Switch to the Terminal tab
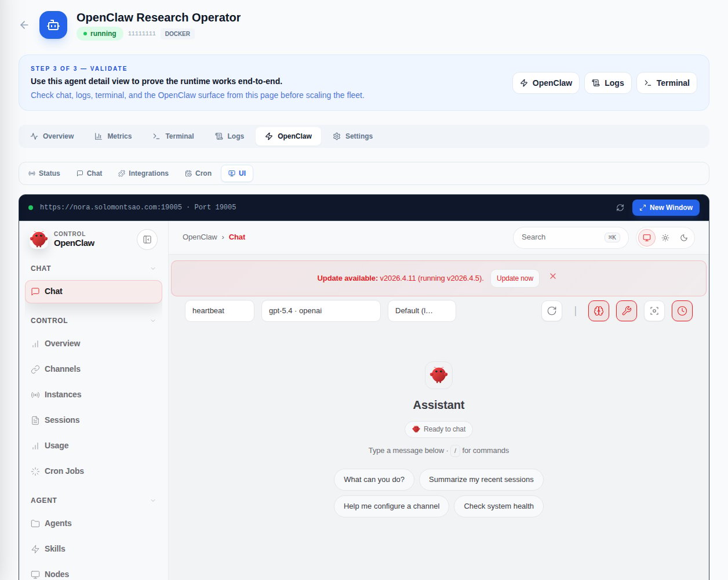This screenshot has width=728, height=580. (x=173, y=136)
